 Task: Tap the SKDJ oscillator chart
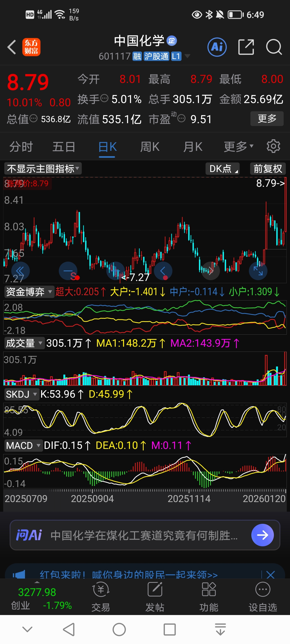[x=145, y=420]
